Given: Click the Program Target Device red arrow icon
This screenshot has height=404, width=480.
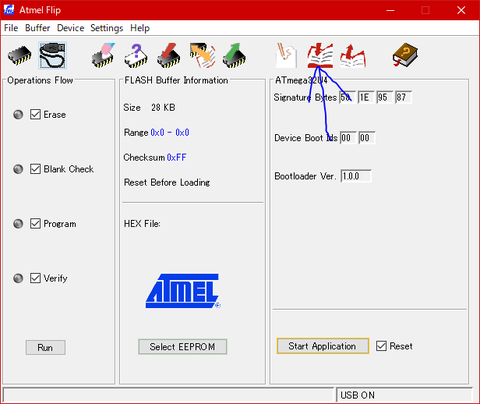Looking at the screenshot, I should coord(169,55).
